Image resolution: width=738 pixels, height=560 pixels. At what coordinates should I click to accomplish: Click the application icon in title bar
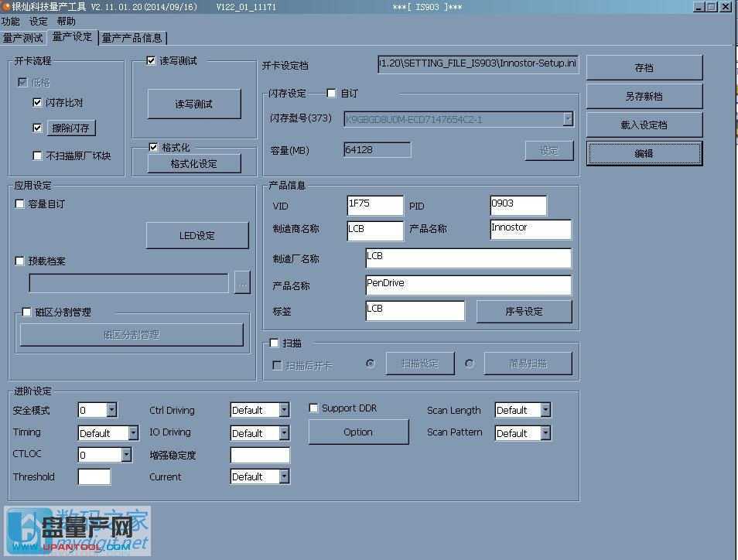(6, 6)
